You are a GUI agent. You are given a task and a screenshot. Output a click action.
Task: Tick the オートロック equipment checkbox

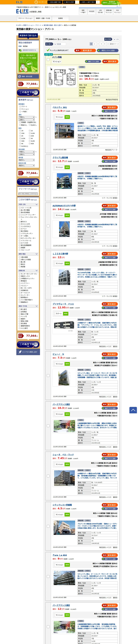point(20,293)
